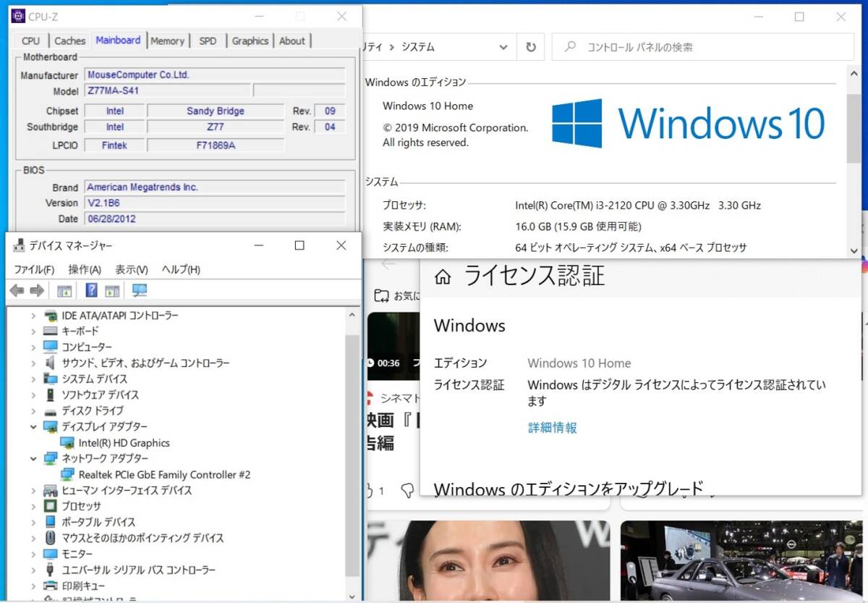Click the 詳細情報 link in activation window
This screenshot has width=868, height=603.
click(x=553, y=428)
